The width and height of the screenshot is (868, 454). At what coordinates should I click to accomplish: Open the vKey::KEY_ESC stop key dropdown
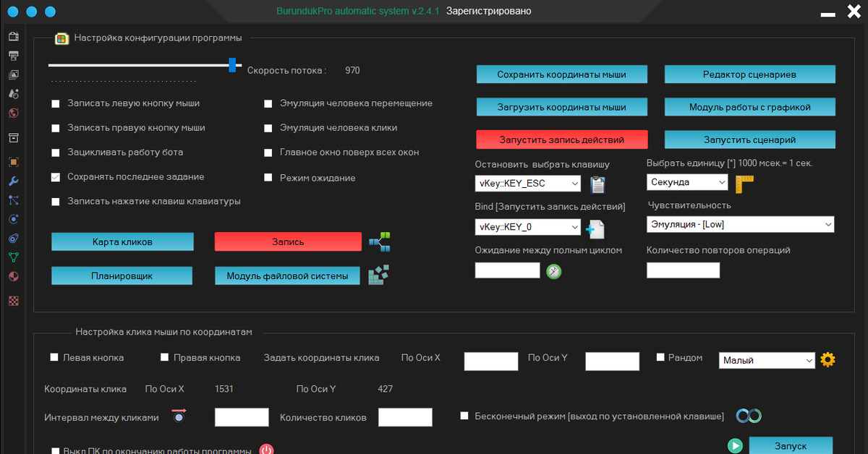click(528, 184)
